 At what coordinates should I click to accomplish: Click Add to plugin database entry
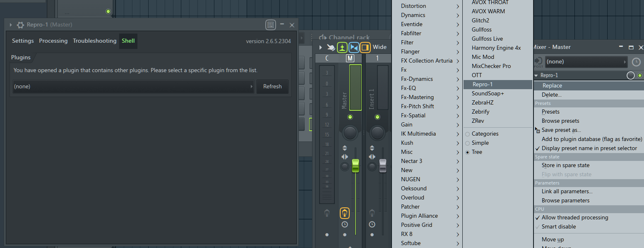pos(589,139)
